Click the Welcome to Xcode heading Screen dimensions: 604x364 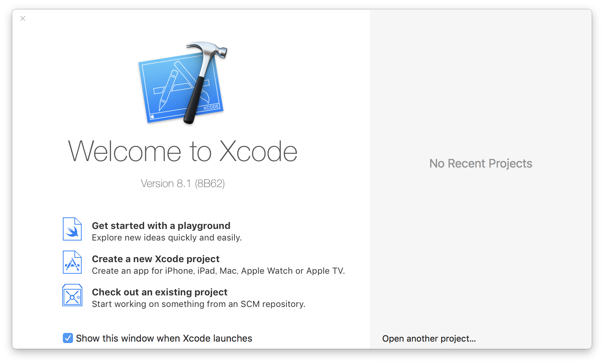[x=183, y=151]
